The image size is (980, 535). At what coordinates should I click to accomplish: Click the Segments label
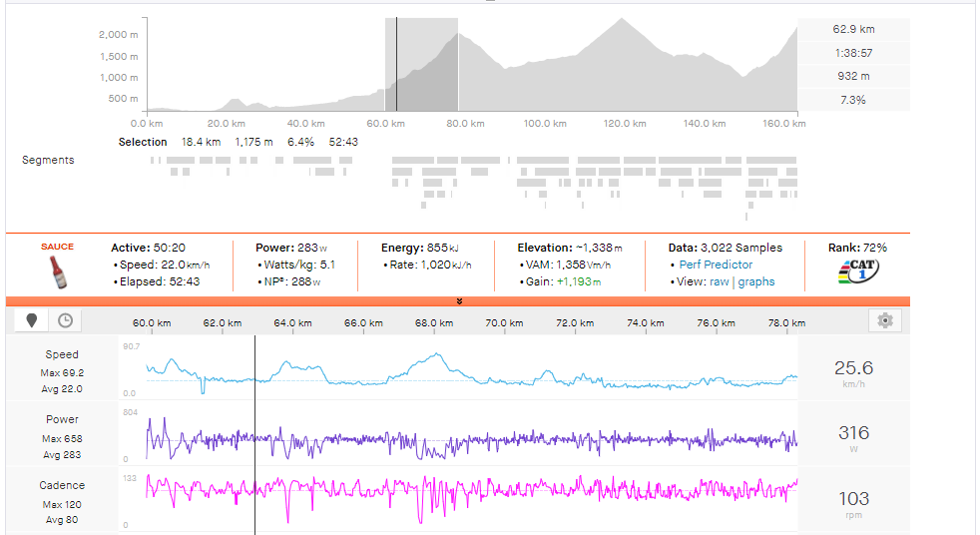click(x=48, y=160)
